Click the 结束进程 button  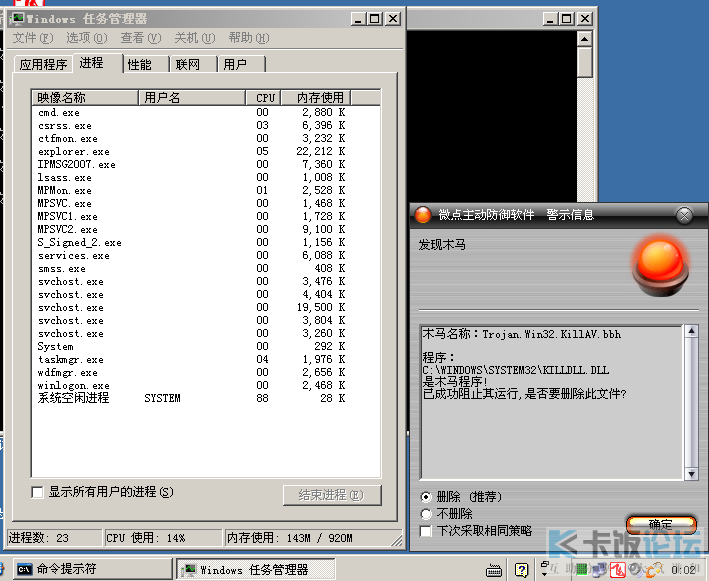click(x=332, y=495)
